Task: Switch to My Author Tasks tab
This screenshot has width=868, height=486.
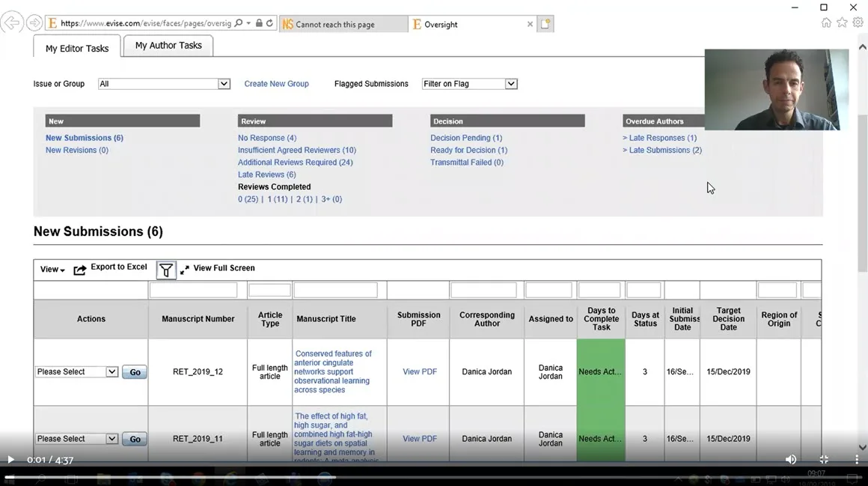Action: coord(168,46)
